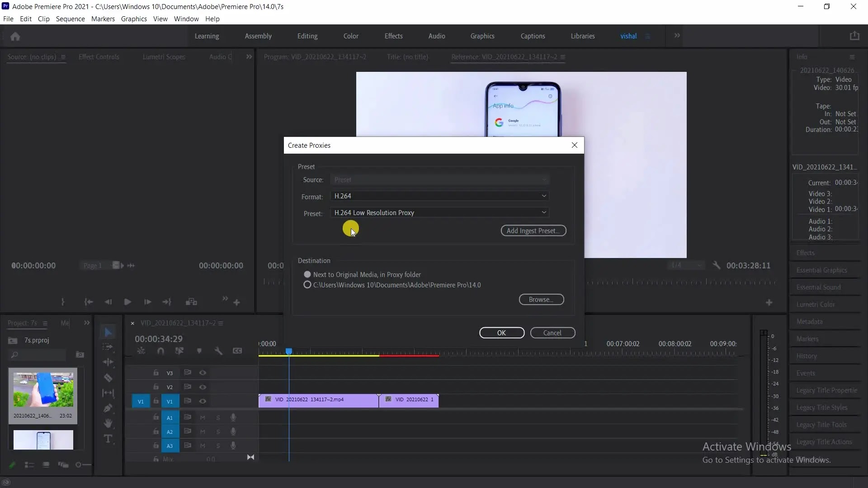Screen dimensions: 868x488
Task: Expand the H.264 Low Resolution Proxy preset dropdown
Action: tap(439, 212)
